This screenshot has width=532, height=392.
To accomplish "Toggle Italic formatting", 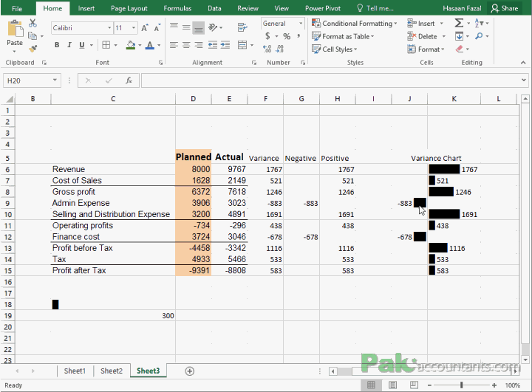I will pyautogui.click(x=69, y=45).
